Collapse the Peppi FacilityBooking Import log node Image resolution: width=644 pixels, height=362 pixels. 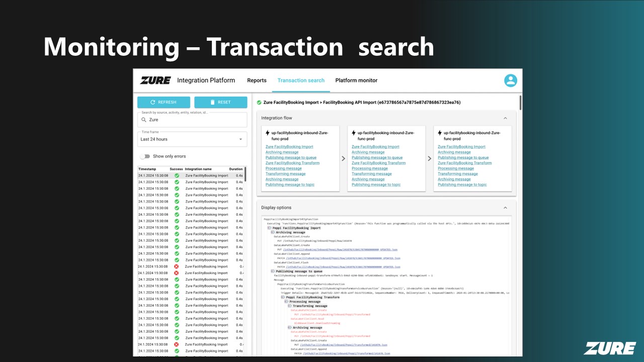tap(269, 228)
